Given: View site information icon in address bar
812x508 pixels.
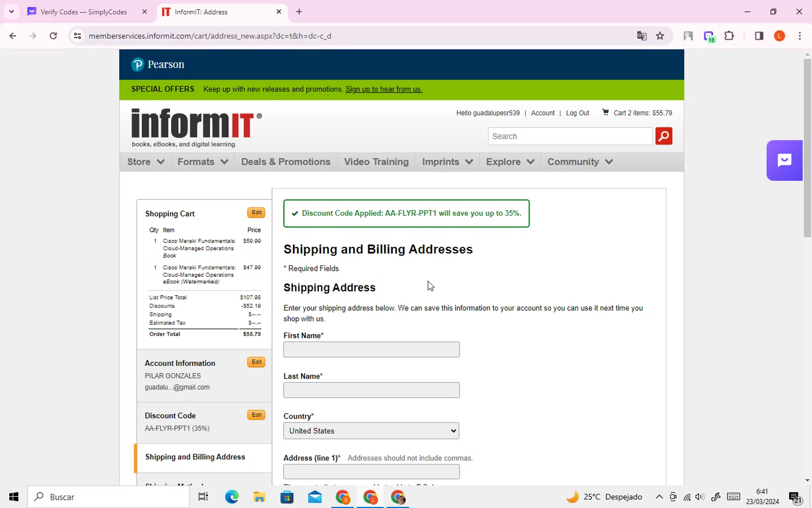Looking at the screenshot, I should point(77,36).
